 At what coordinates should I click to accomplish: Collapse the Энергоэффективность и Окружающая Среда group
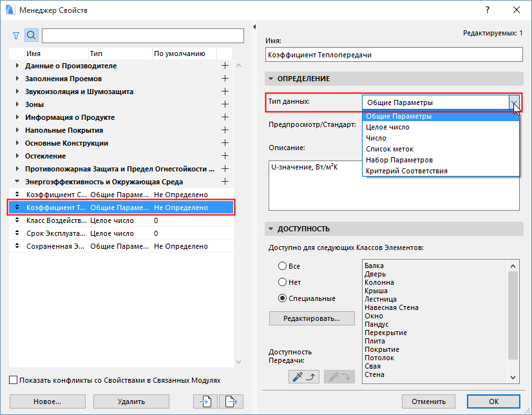[17, 182]
